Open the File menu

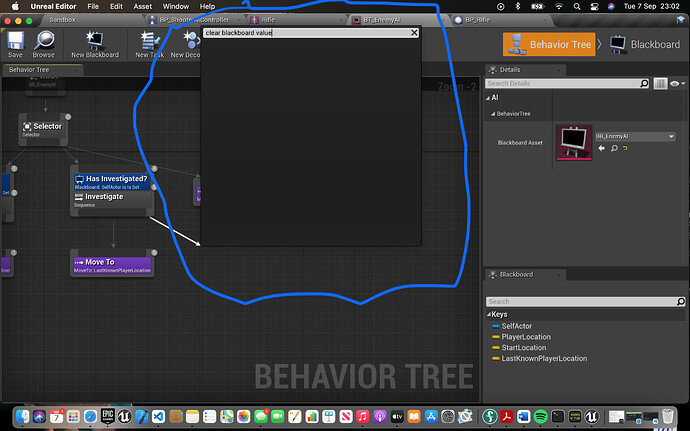point(93,6)
